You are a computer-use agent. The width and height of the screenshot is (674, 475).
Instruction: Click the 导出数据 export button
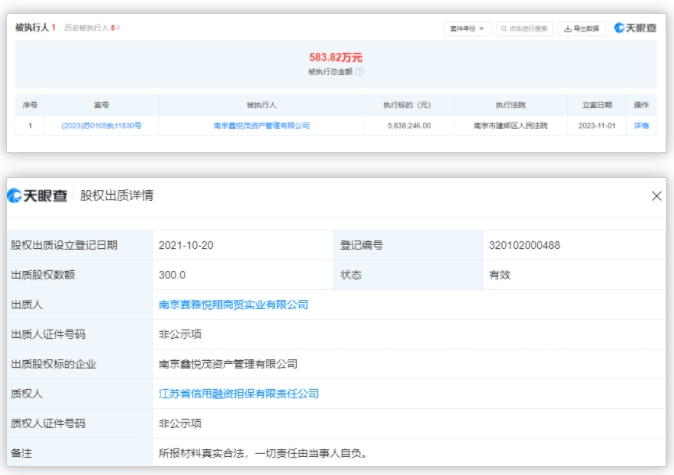pyautogui.click(x=582, y=29)
